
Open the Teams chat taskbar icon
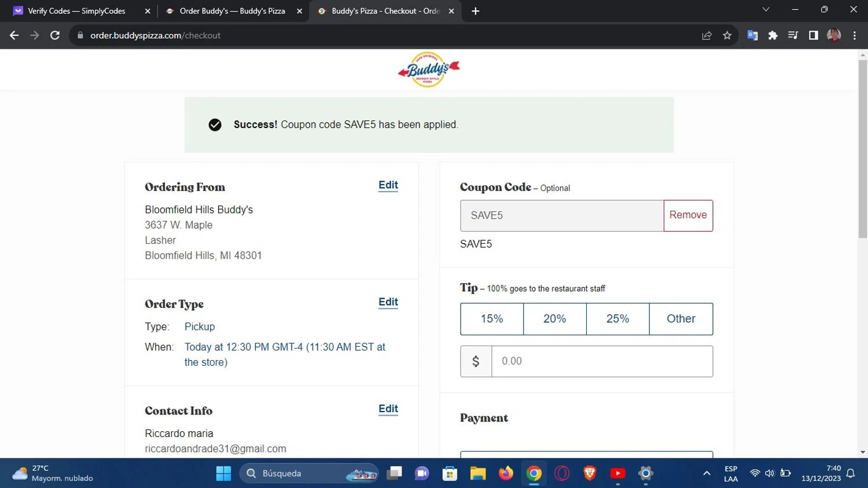coord(422,474)
